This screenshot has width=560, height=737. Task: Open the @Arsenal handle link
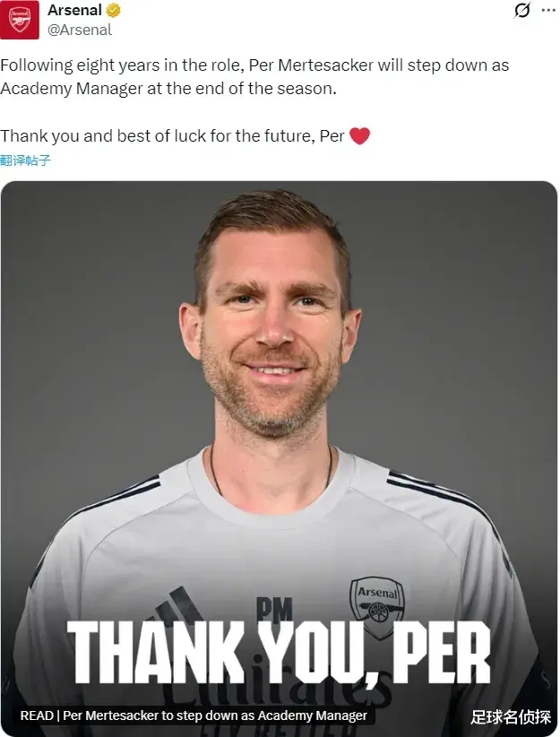pyautogui.click(x=80, y=30)
